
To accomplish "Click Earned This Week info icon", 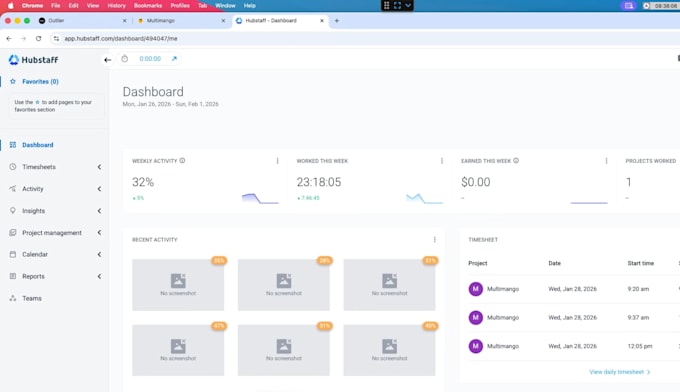I will click(516, 160).
